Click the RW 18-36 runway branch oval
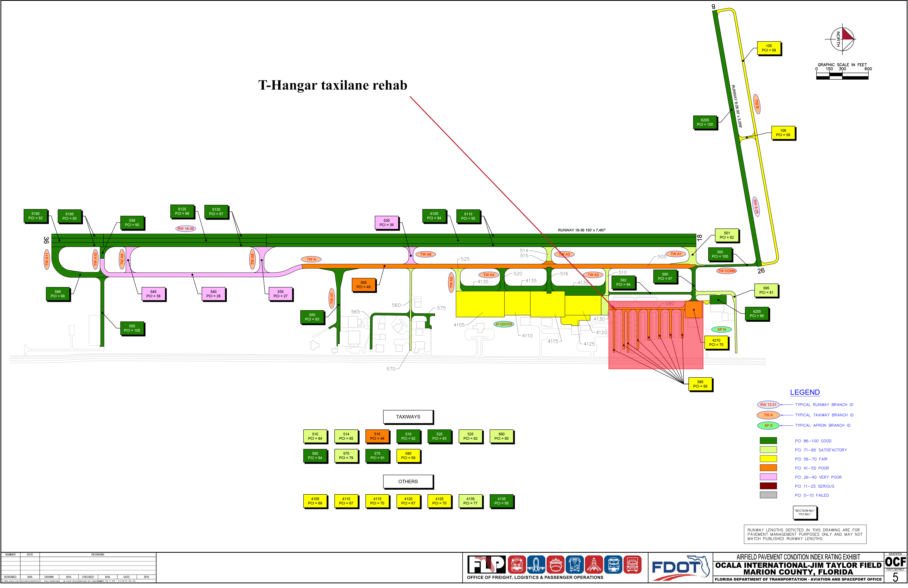The width and height of the screenshot is (908, 588). pyautogui.click(x=186, y=229)
